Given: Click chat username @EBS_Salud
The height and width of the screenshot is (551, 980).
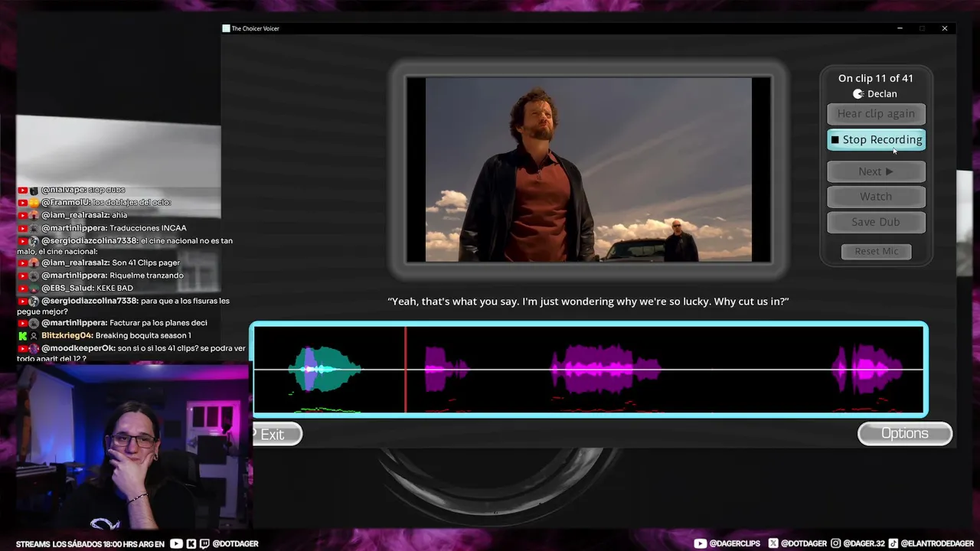Looking at the screenshot, I should [x=67, y=289].
